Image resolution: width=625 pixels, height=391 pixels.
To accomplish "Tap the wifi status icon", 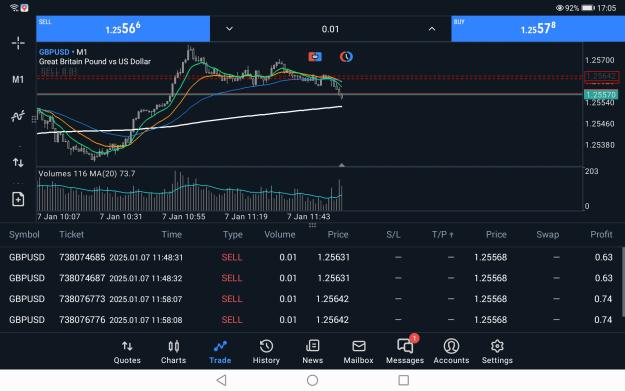I will [14, 8].
